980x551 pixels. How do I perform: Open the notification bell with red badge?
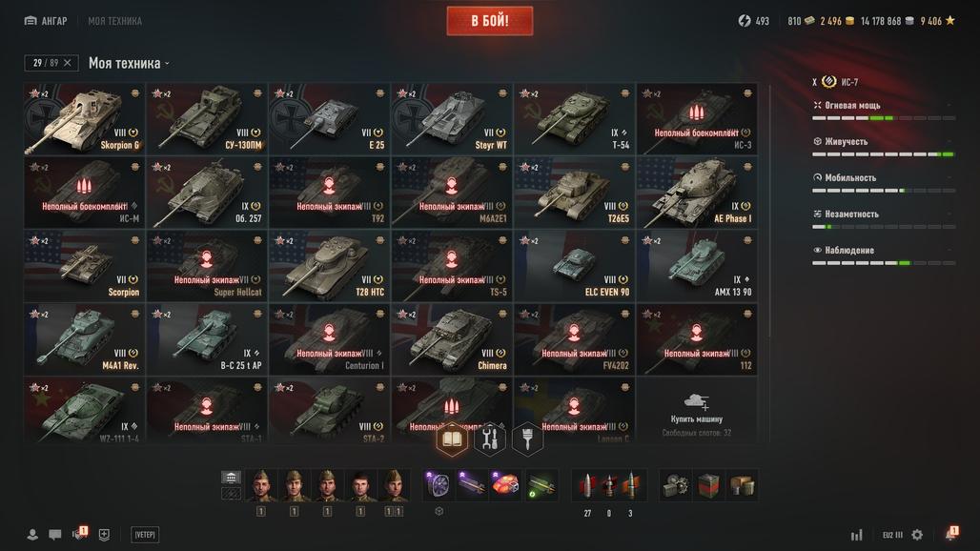coord(950,534)
